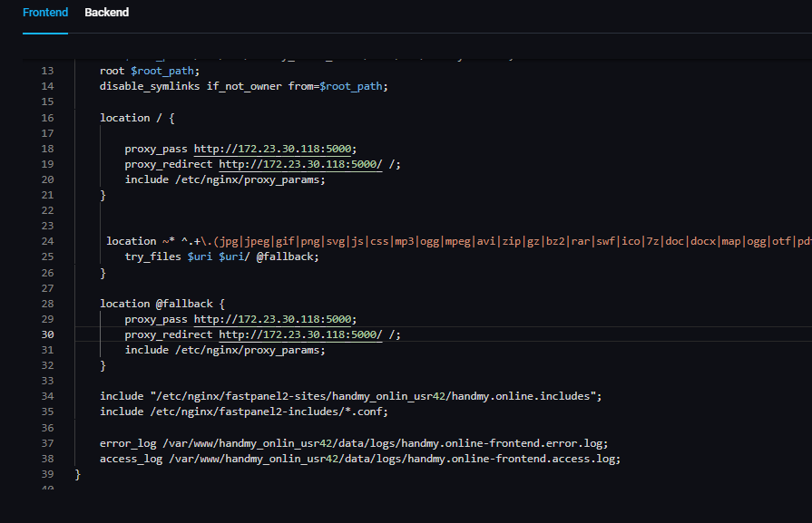Click proxy_pass URL link on line 18
The image size is (812, 523).
click(x=272, y=149)
